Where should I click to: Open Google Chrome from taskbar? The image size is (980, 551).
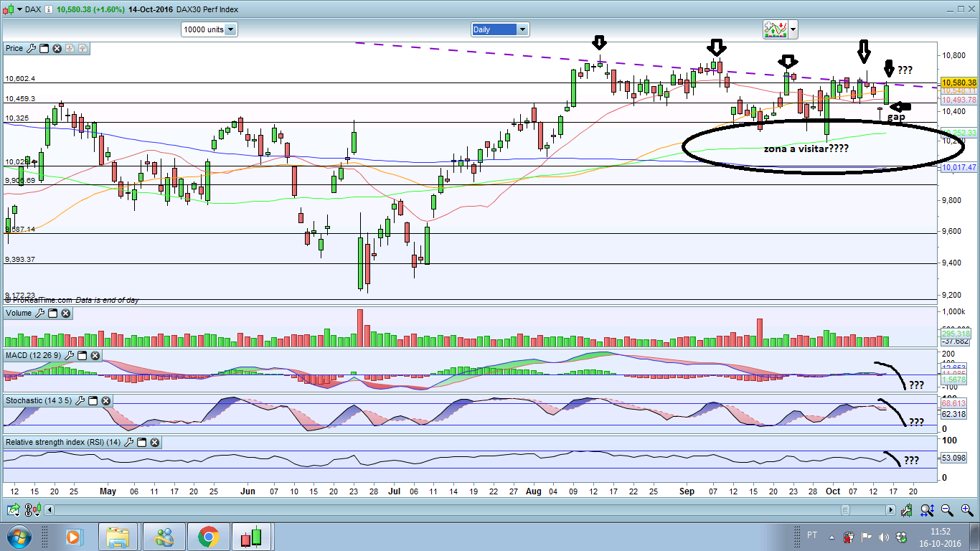(209, 537)
